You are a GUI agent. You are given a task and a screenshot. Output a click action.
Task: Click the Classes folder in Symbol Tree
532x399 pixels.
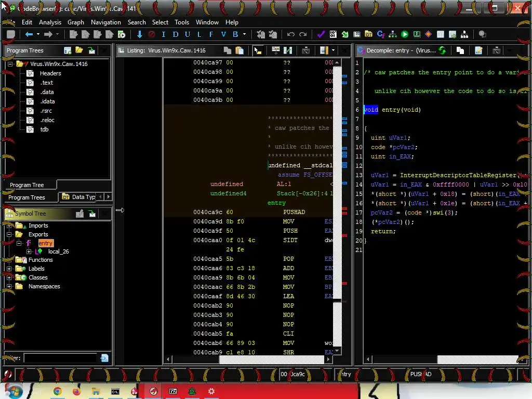pyautogui.click(x=38, y=277)
